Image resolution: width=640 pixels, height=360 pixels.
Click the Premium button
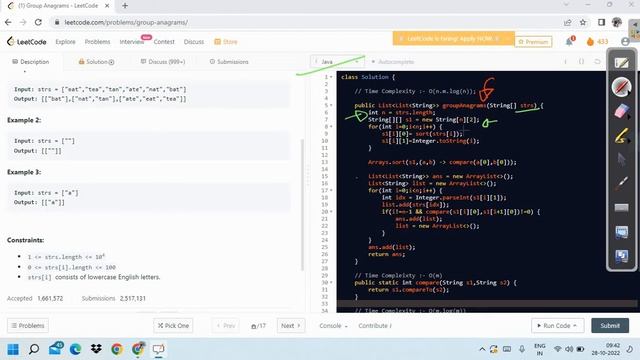(x=533, y=42)
